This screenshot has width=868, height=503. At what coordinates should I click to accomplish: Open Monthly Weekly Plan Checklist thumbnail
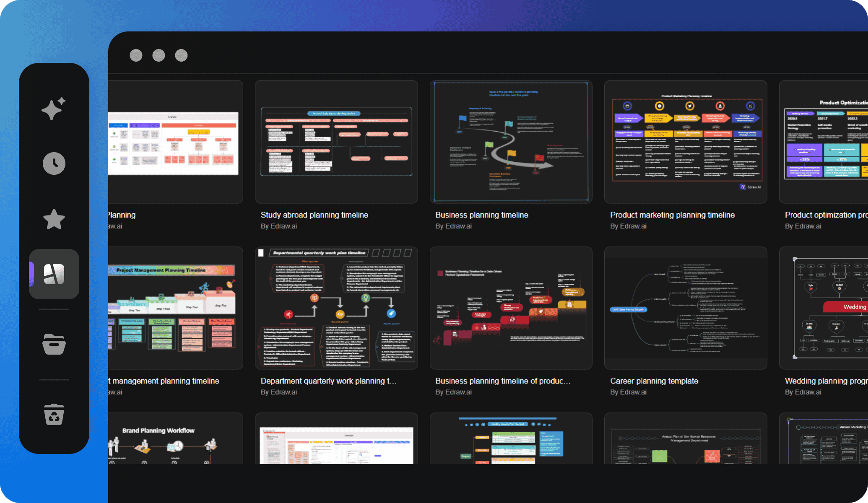tap(511, 438)
